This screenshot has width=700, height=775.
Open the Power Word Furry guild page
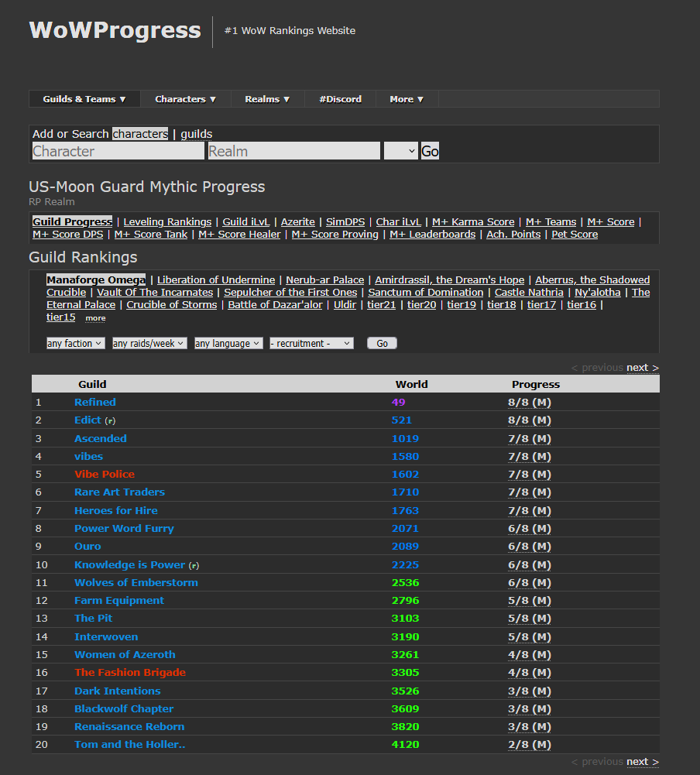pyautogui.click(x=124, y=528)
